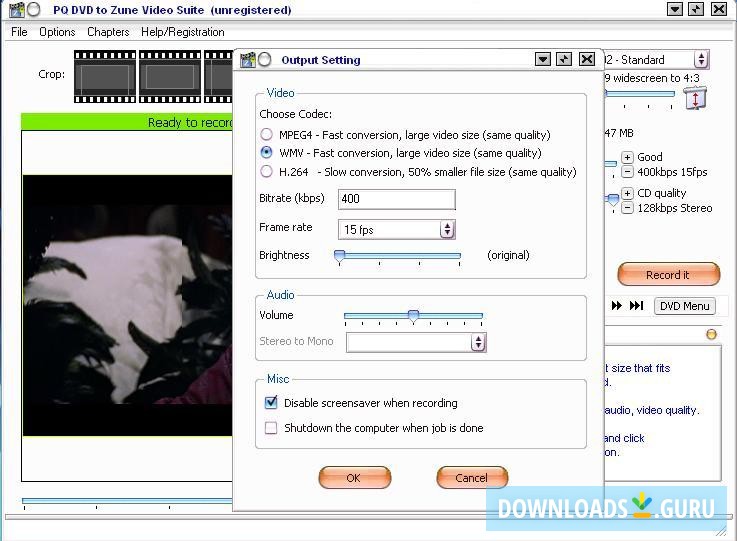
Task: Click the fast forward playback button
Action: (616, 306)
